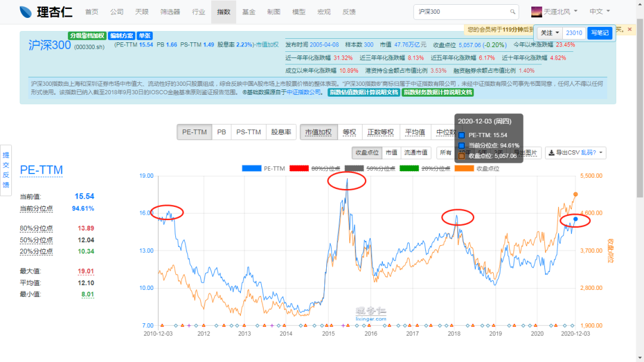
Task: Select 市值 overlay option
Action: [x=391, y=153]
